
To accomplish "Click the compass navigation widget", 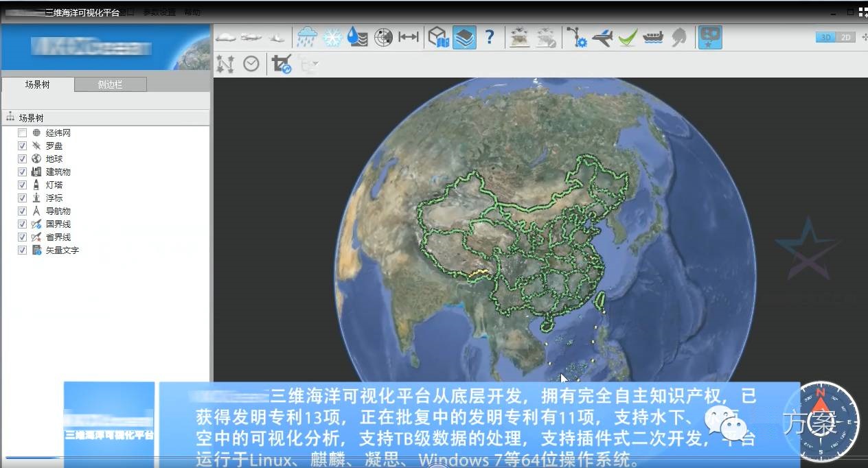I will point(821,422).
